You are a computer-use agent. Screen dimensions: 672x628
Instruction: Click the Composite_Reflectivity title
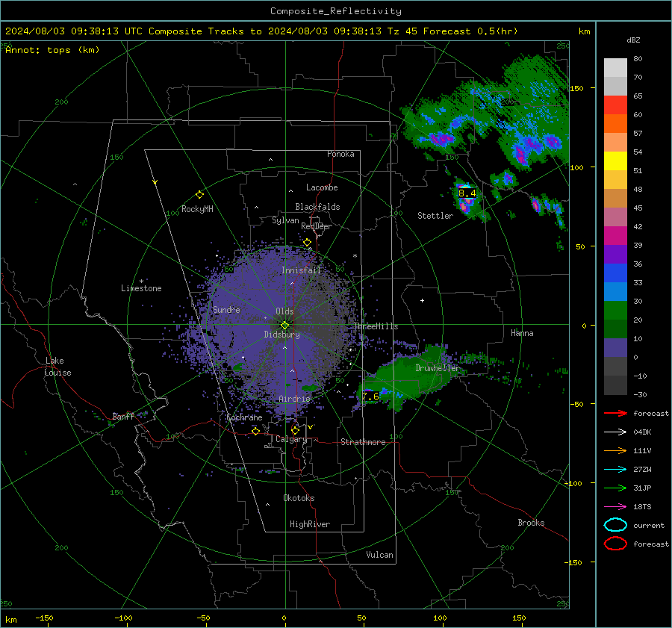tap(336, 11)
